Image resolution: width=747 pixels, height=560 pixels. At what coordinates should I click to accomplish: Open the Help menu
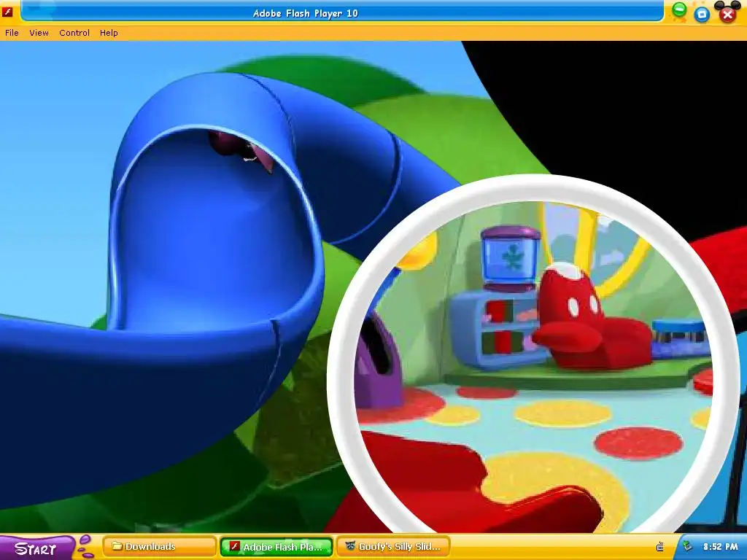(109, 33)
